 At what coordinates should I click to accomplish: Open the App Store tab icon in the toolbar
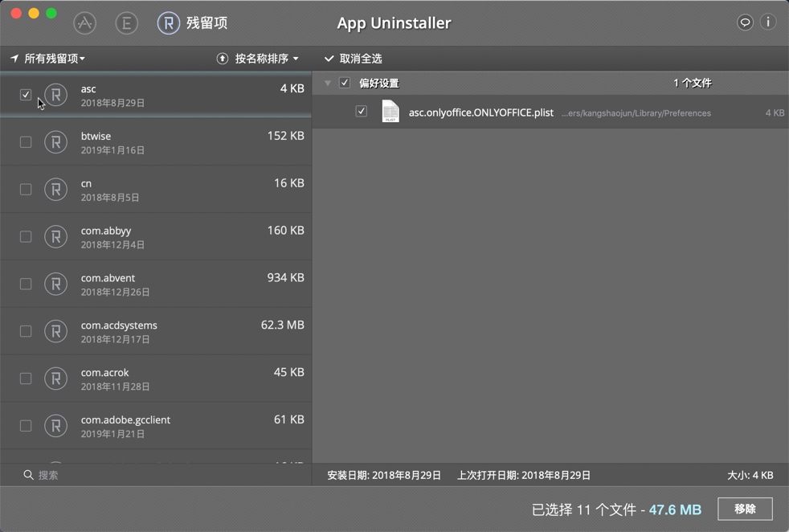click(x=84, y=23)
